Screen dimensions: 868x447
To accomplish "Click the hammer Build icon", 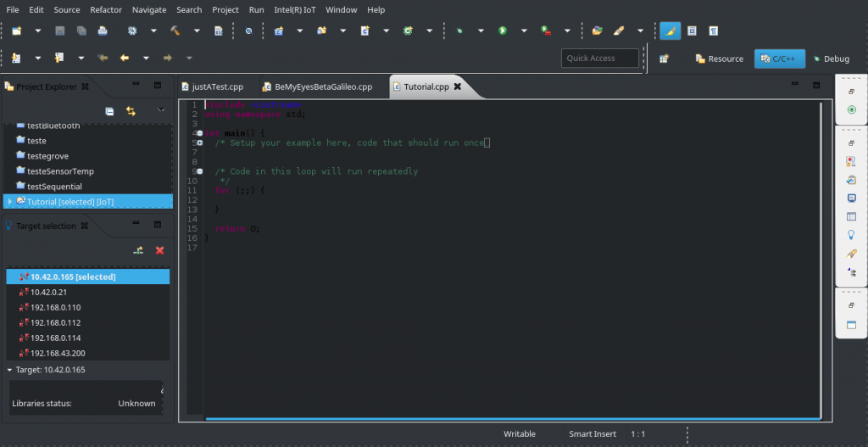I will [175, 31].
